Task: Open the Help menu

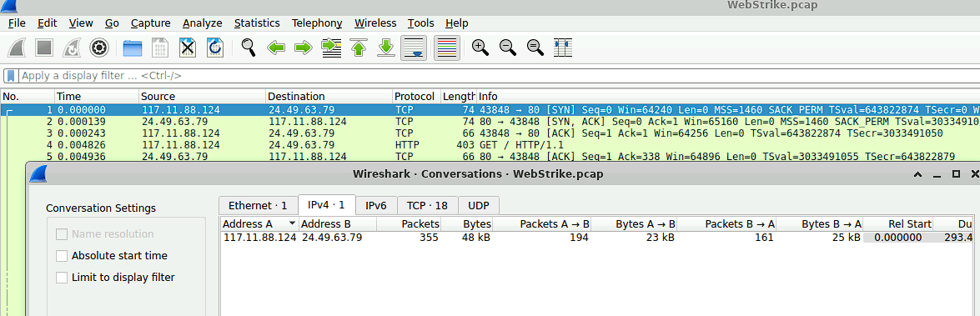Action: pyautogui.click(x=457, y=23)
